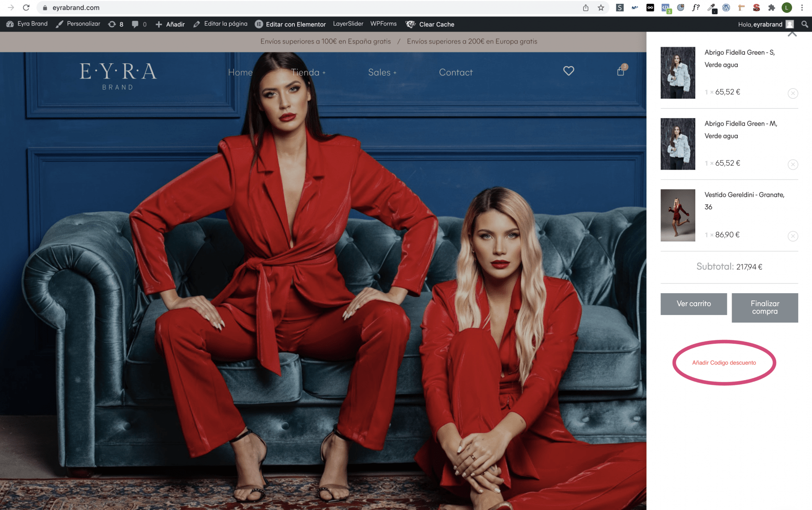Screen dimensions: 812x510
Task: Open the gray S extension icon
Action: pos(620,8)
